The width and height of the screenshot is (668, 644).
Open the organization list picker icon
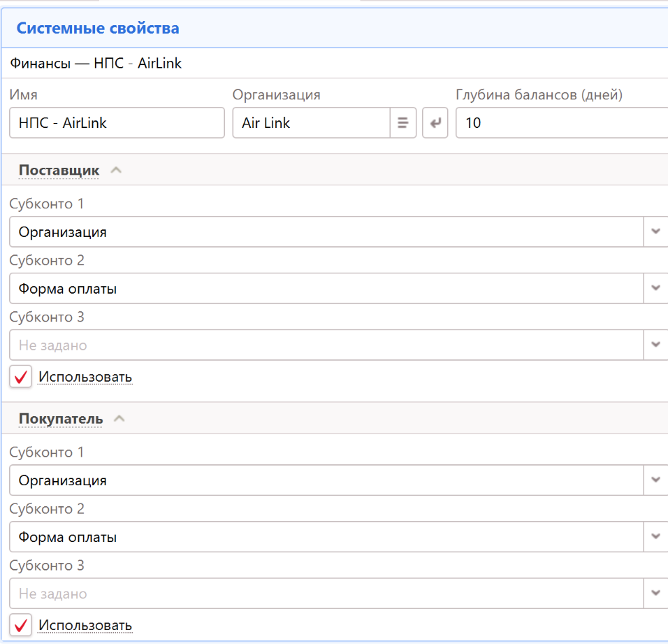click(402, 123)
